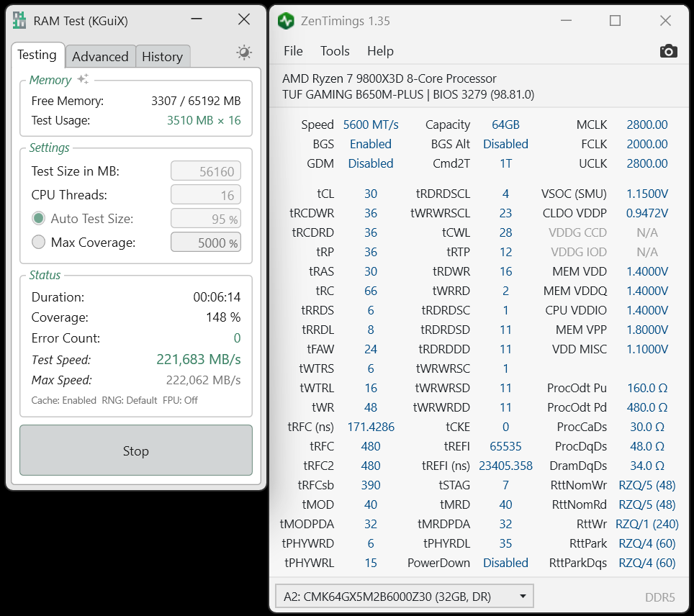
Task: Click the BGS Enabled value
Action: [x=371, y=144]
